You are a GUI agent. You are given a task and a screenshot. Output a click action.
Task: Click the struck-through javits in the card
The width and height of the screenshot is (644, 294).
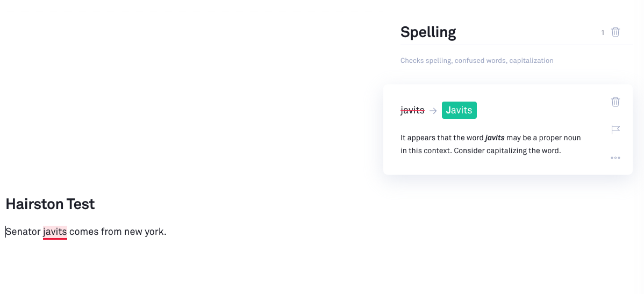412,110
